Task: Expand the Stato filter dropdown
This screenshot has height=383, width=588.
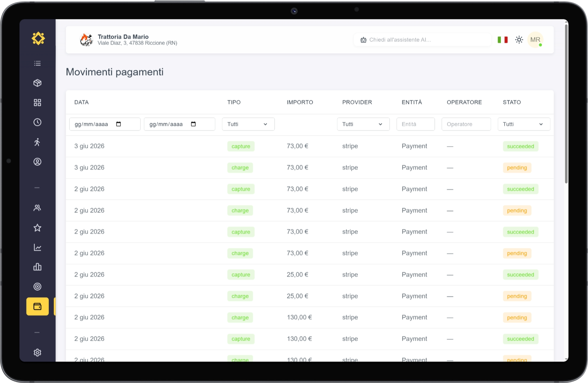Action: click(x=524, y=124)
